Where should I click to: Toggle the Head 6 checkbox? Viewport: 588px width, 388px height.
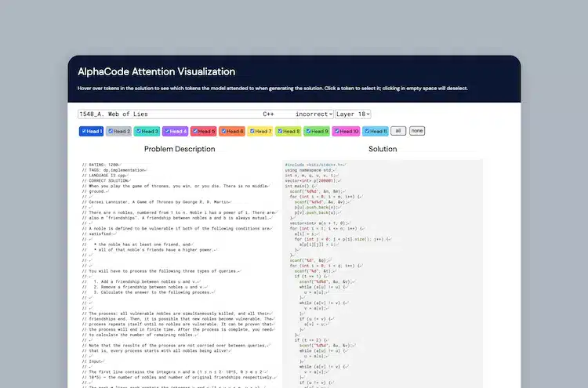pos(224,131)
